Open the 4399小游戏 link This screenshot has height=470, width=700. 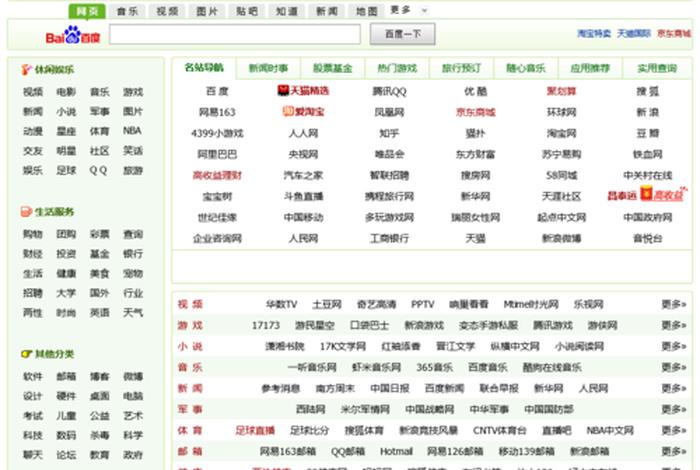click(x=217, y=133)
